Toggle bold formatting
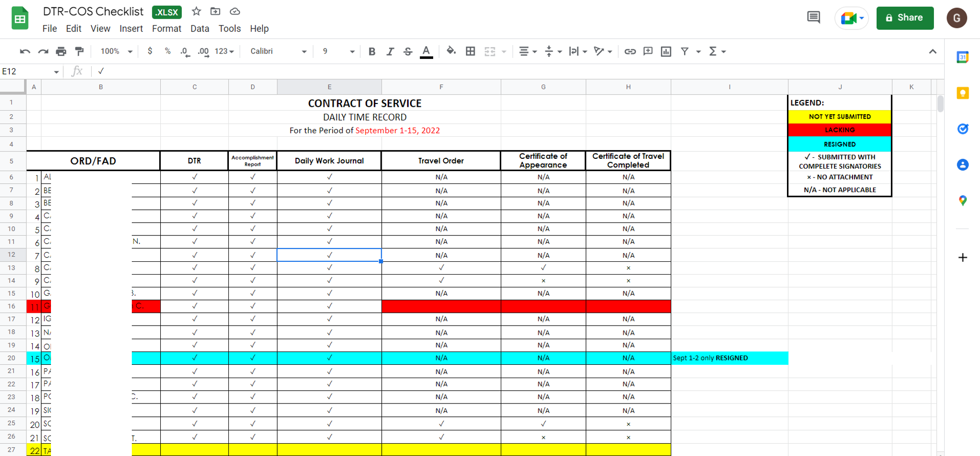 [372, 51]
